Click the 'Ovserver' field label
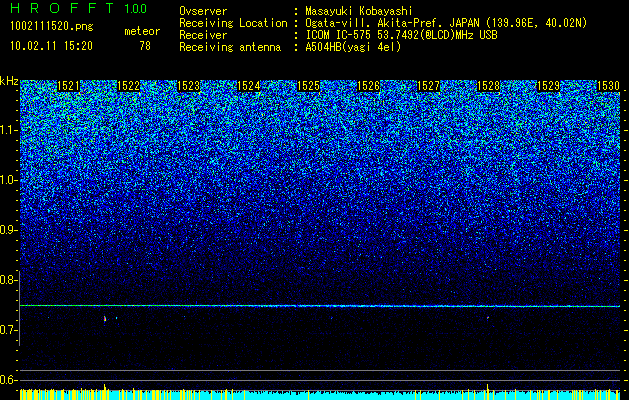This screenshot has height=400, width=629. click(x=203, y=11)
